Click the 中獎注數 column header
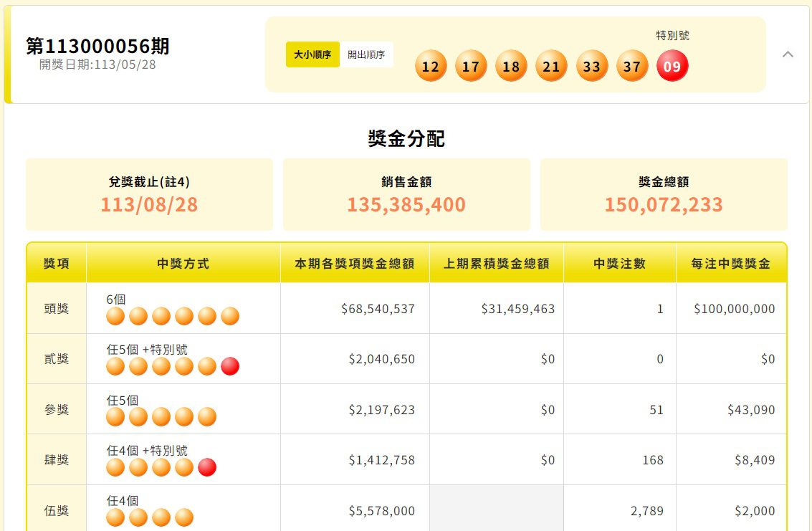This screenshot has height=531, width=812. click(x=620, y=264)
